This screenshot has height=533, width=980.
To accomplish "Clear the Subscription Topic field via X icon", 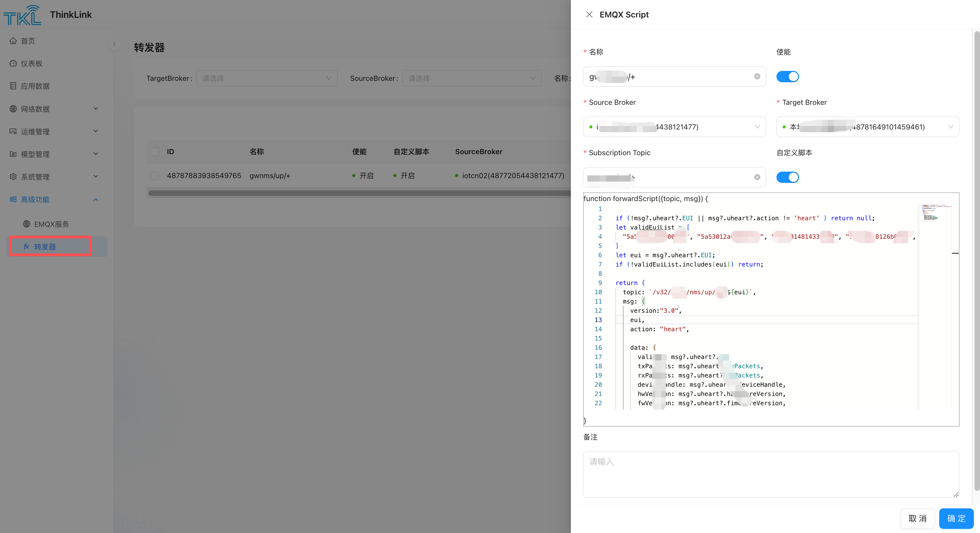I will click(757, 177).
